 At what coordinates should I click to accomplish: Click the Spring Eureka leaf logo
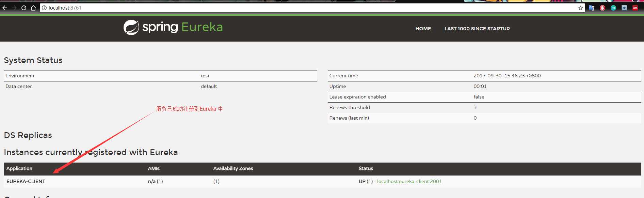point(131,27)
